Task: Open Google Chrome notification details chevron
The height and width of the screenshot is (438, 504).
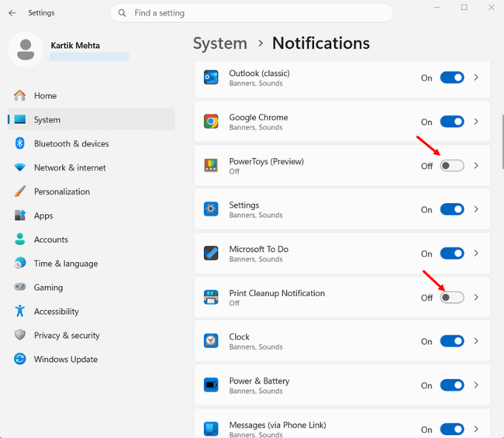Action: point(476,122)
